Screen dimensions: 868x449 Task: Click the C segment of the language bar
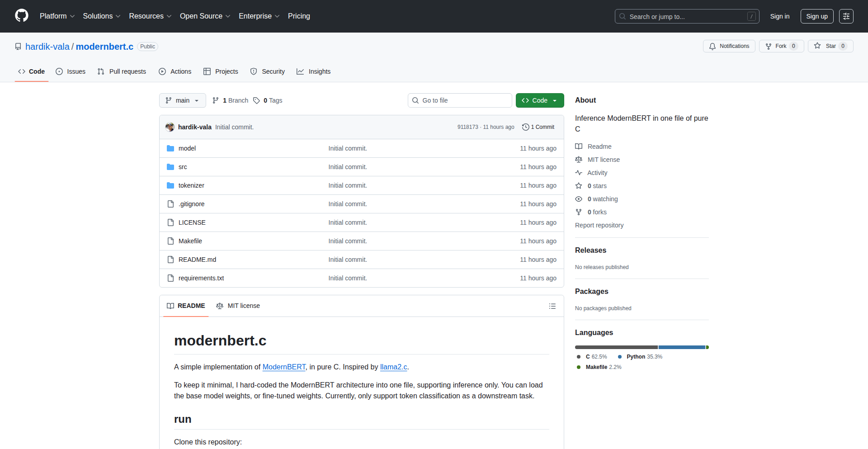pos(616,347)
